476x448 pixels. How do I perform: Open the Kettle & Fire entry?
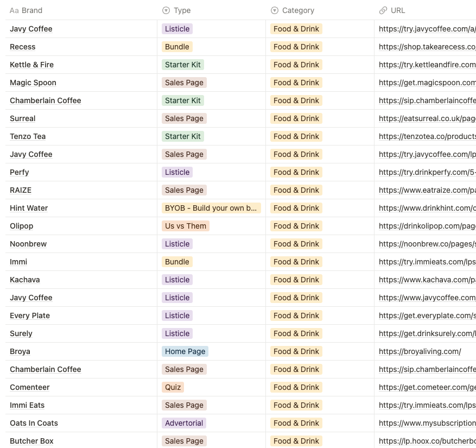tap(31, 65)
